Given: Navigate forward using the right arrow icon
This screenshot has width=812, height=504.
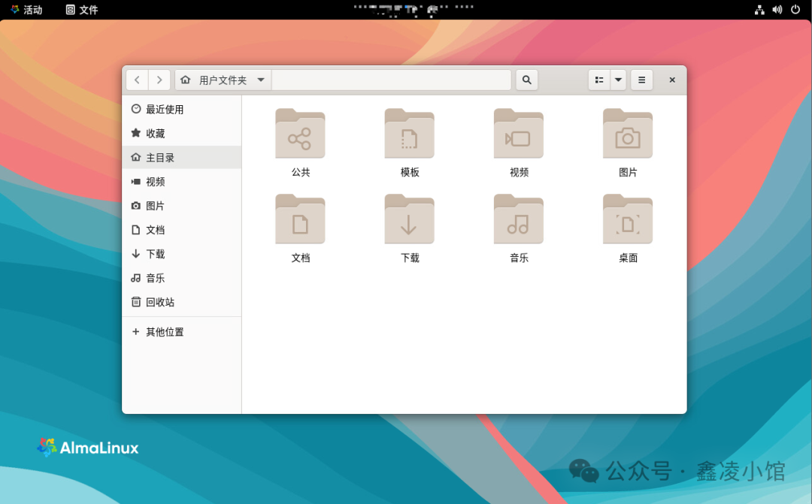Looking at the screenshot, I should (159, 80).
